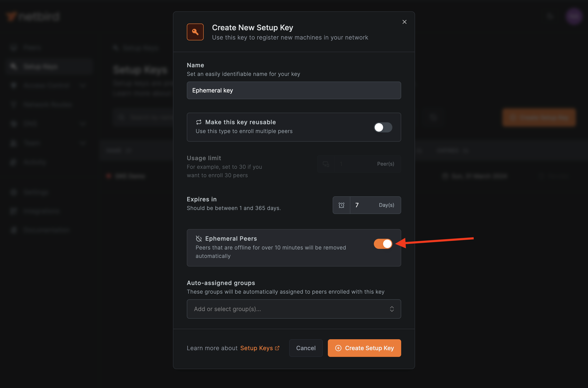Viewport: 588px width, 388px height.
Task: Click the peers icon in the Usage limit field
Action: tap(326, 164)
